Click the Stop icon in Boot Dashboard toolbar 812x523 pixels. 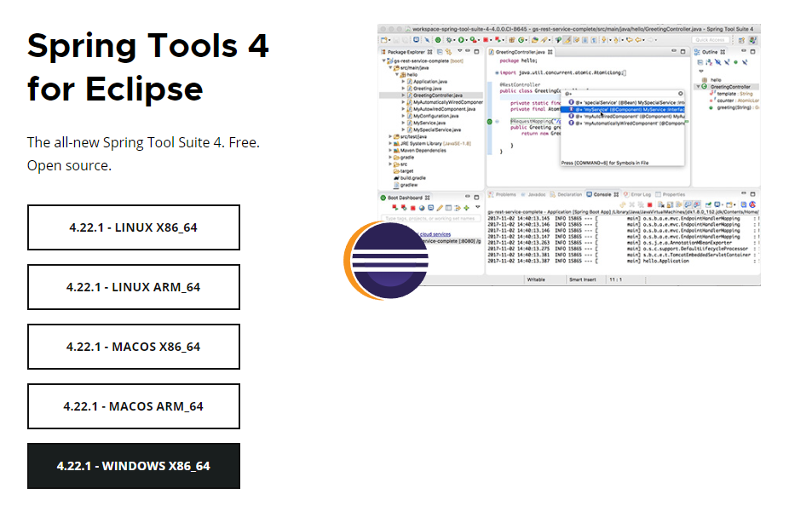[413, 207]
